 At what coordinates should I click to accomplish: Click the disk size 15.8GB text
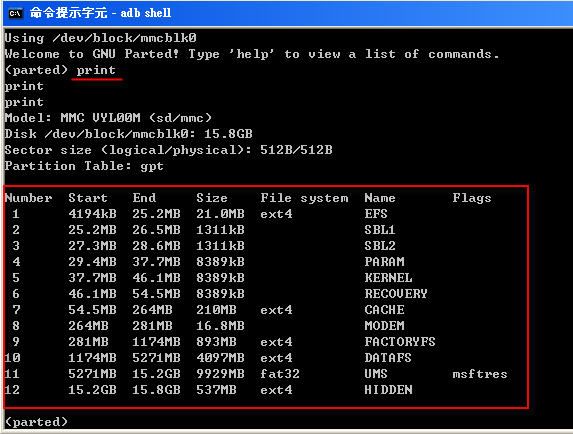[x=228, y=134]
